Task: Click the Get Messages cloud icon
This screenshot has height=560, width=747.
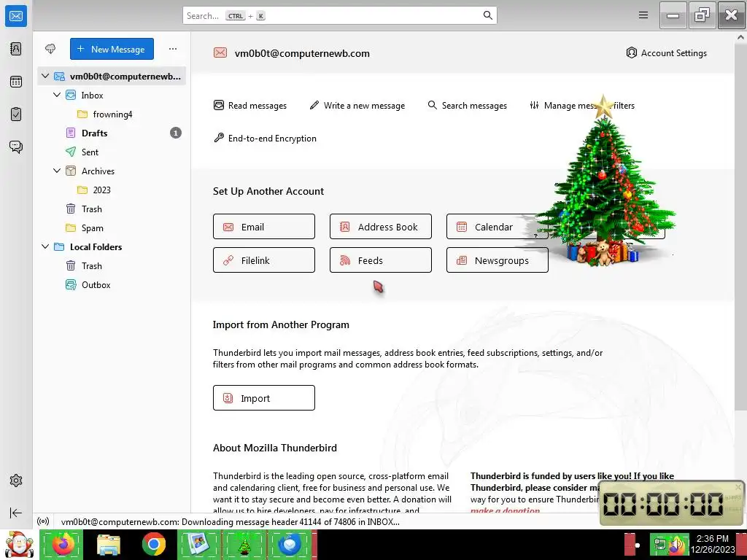Action: click(50, 49)
